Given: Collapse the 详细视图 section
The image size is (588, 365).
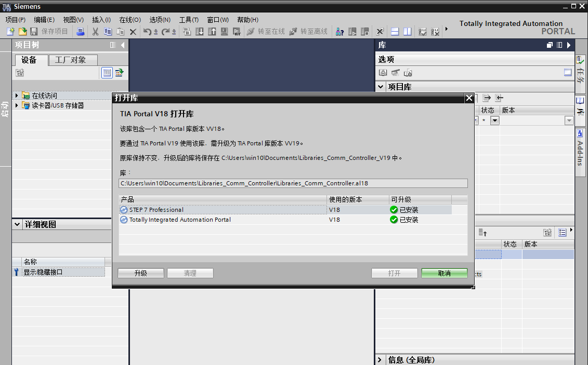Looking at the screenshot, I should tap(17, 225).
